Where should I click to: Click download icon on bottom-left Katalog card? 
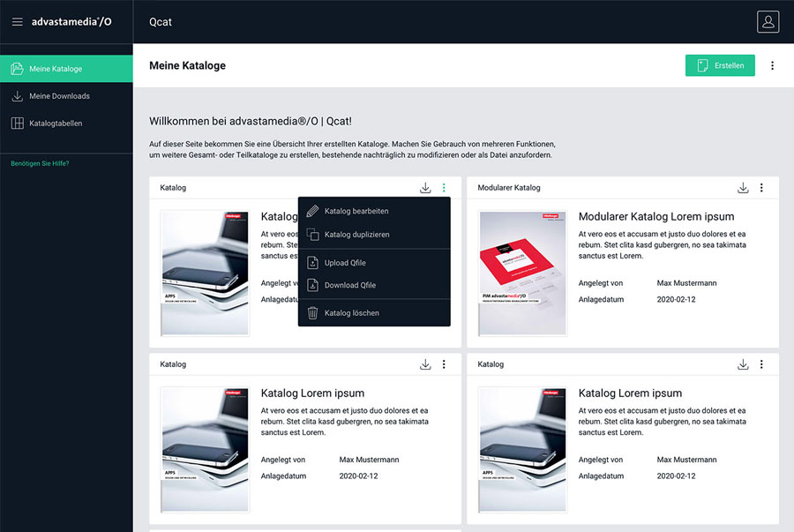coord(425,364)
